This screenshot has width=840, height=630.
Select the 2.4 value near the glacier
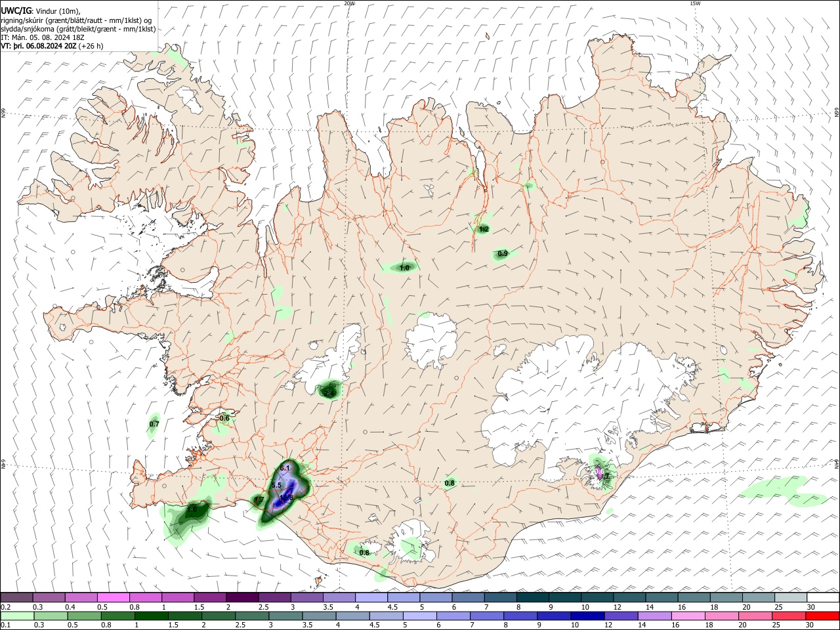329,393
